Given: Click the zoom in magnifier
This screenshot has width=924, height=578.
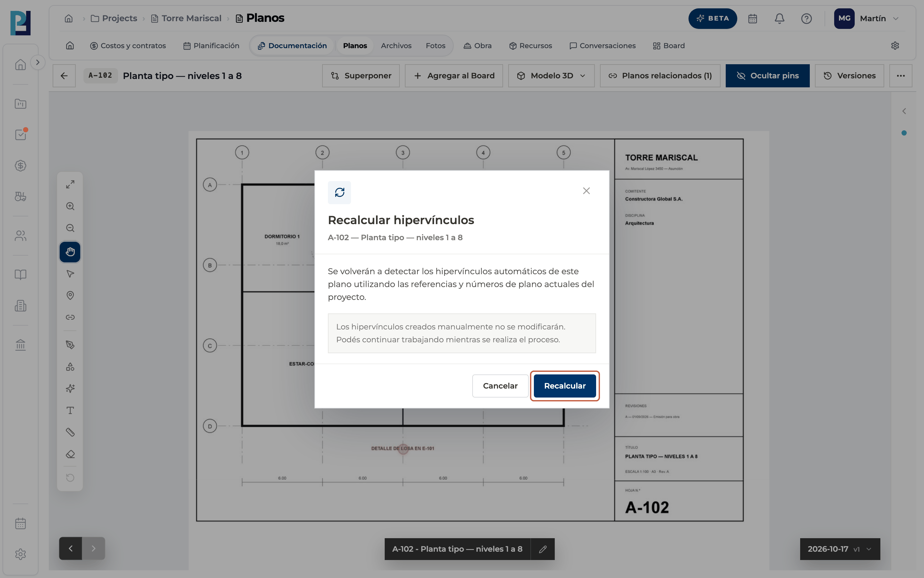Looking at the screenshot, I should (x=70, y=206).
